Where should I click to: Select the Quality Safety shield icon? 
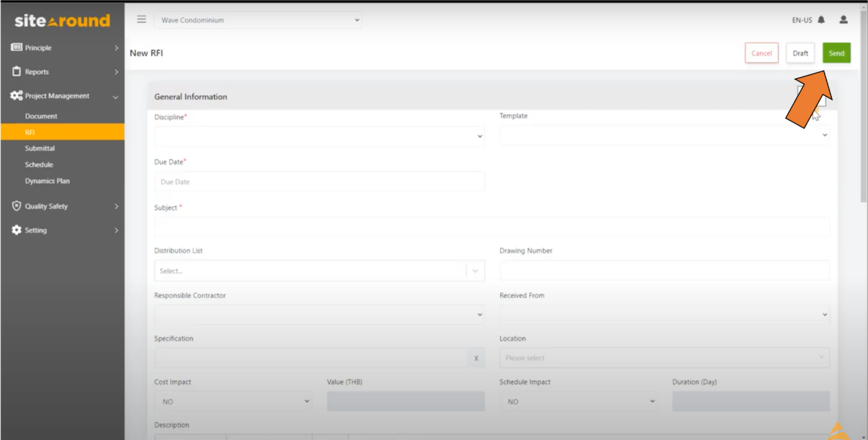(15, 206)
